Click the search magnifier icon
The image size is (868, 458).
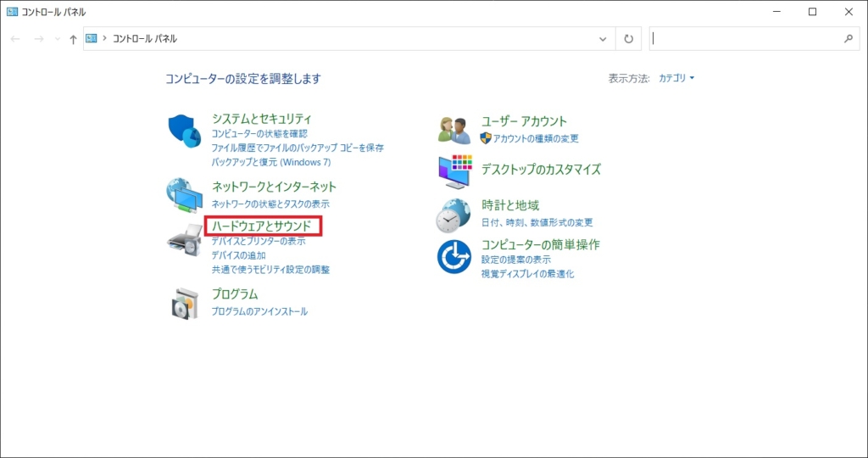pos(848,39)
